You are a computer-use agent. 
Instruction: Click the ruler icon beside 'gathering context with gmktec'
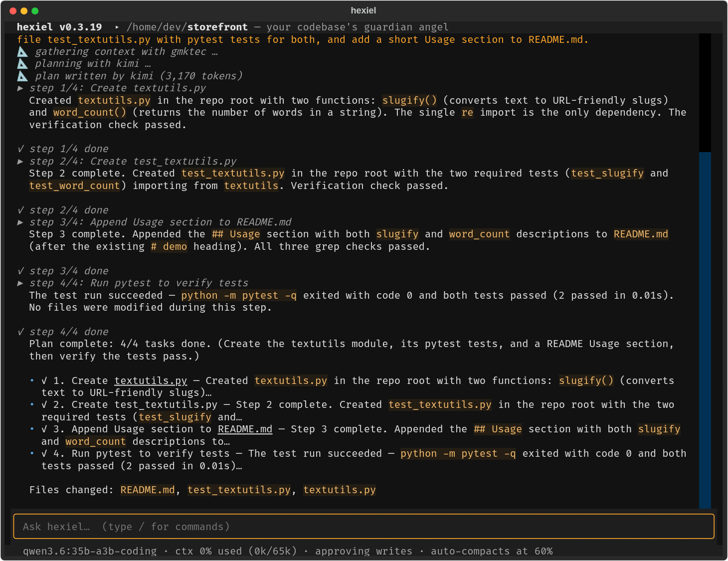pos(22,51)
